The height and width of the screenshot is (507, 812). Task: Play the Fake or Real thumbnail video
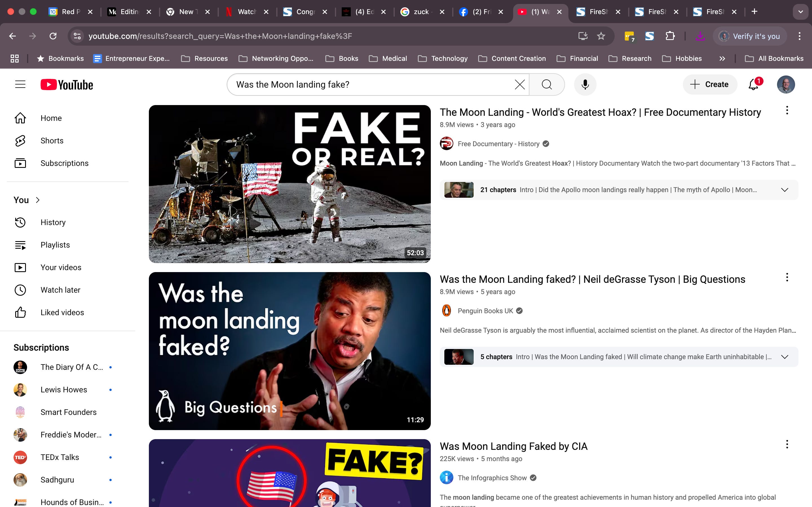click(x=290, y=184)
